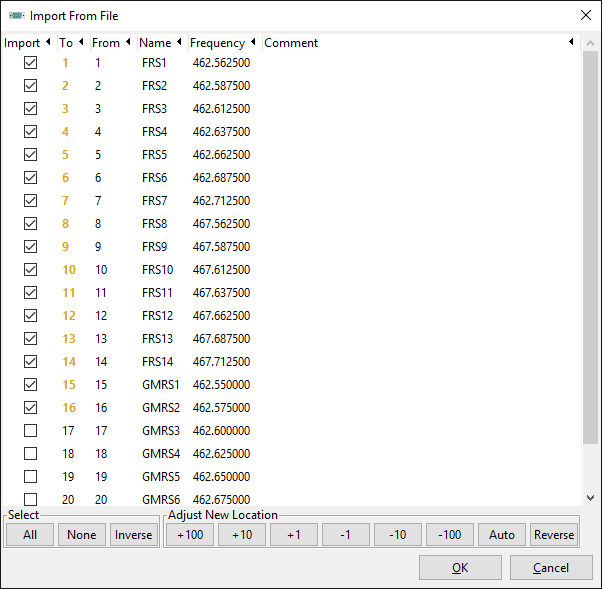Close the Import From File dialog
The image size is (604, 589).
(x=586, y=15)
